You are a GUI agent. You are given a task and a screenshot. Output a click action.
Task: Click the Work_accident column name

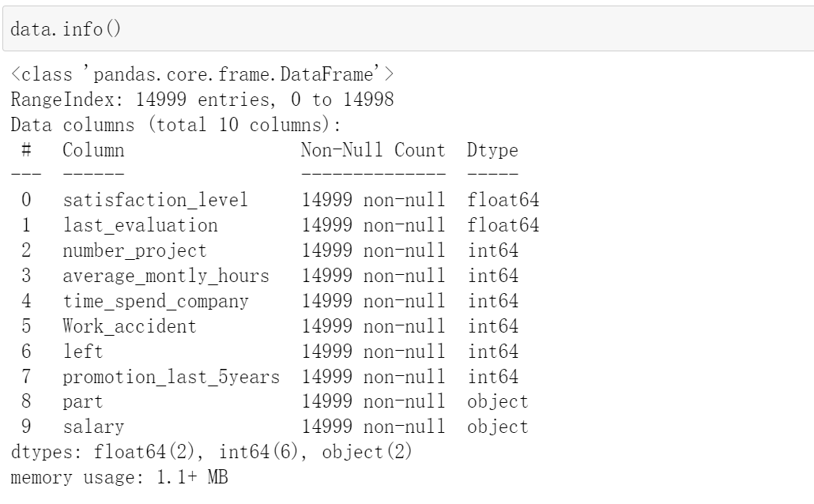coord(130,326)
